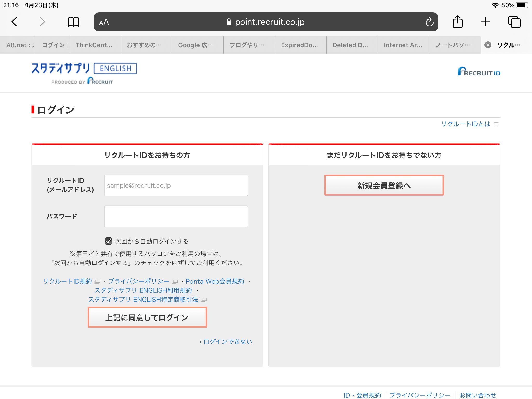The width and height of the screenshot is (532, 399).
Task: Switch to the ExpiredDo... tab
Action: tap(301, 45)
